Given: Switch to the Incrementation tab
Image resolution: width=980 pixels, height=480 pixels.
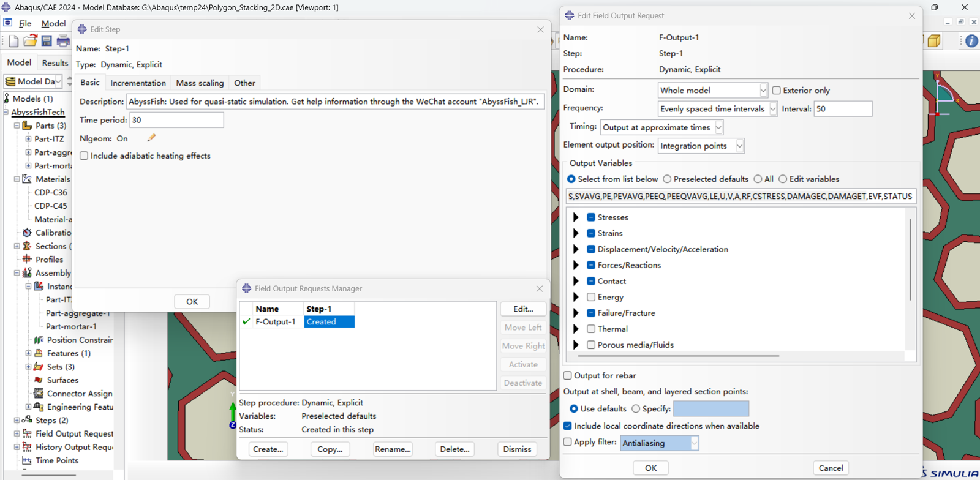Looking at the screenshot, I should (x=138, y=83).
